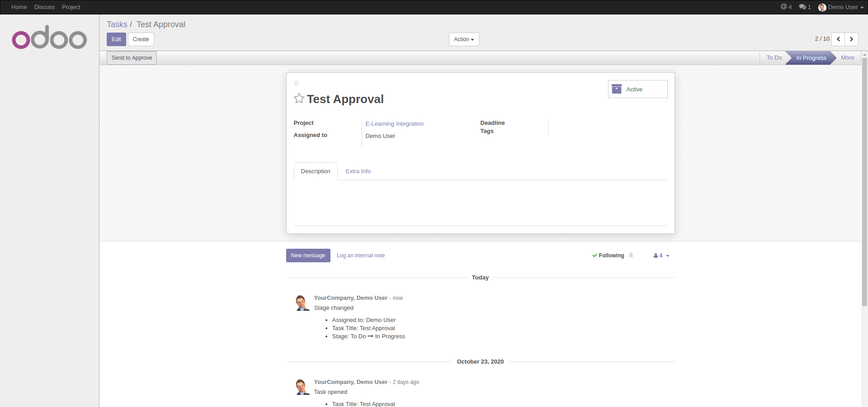Click the Demo User avatar in message feed
Screen dimensions: 868x407
[302, 303]
